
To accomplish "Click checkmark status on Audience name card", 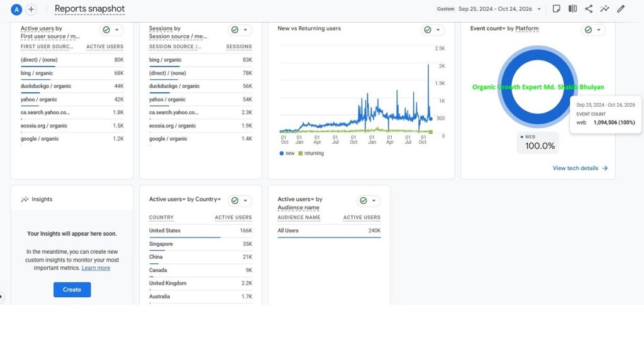I will click(363, 200).
